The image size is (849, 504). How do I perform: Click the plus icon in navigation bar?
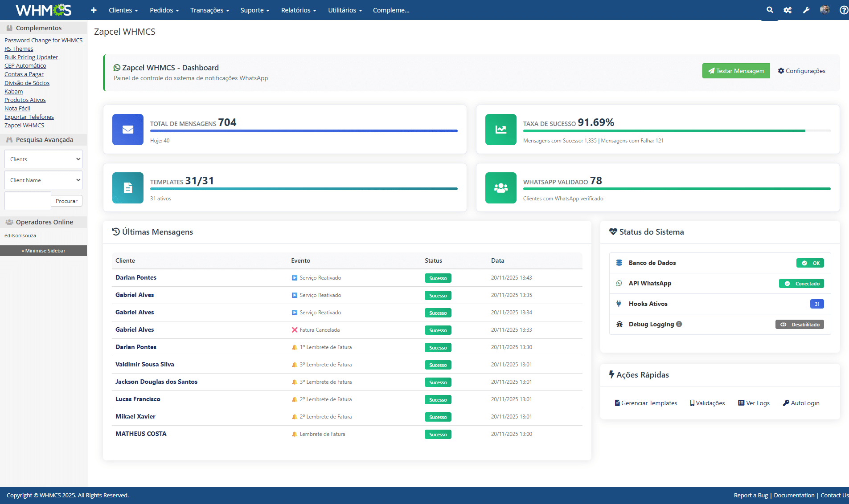coord(94,10)
